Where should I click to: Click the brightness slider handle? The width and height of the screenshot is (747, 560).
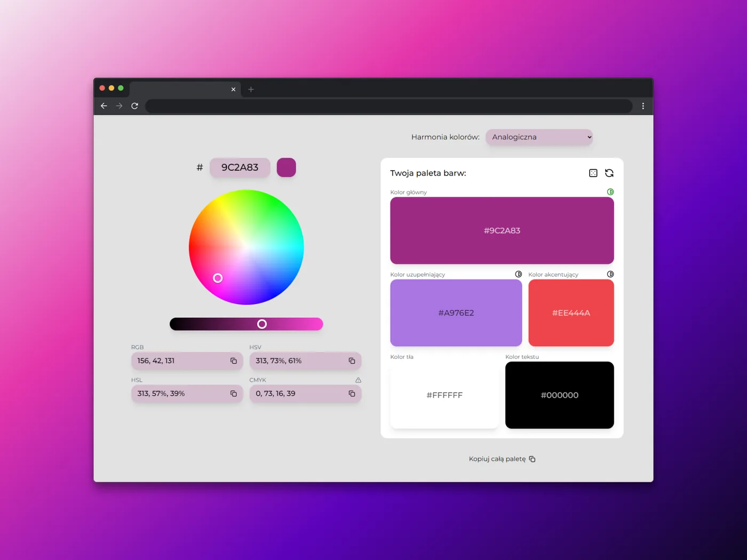click(x=262, y=324)
